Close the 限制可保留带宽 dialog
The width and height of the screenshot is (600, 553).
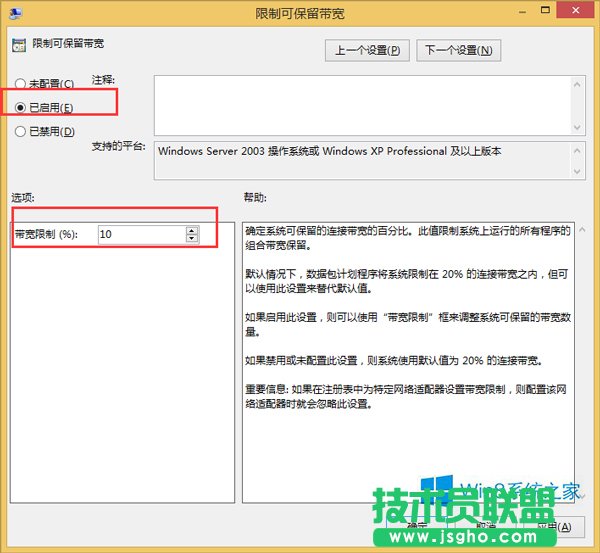click(x=576, y=10)
